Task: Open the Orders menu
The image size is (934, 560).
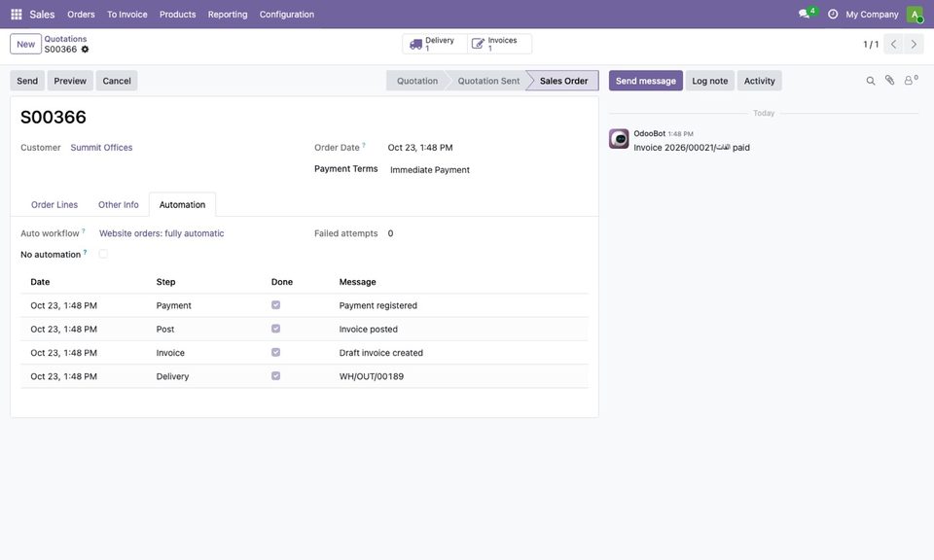Action: (81, 15)
